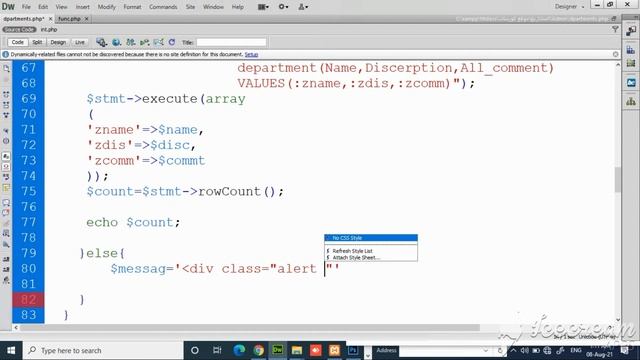The image size is (640, 360).
Task: Switch to Design view
Action: pos(58,42)
